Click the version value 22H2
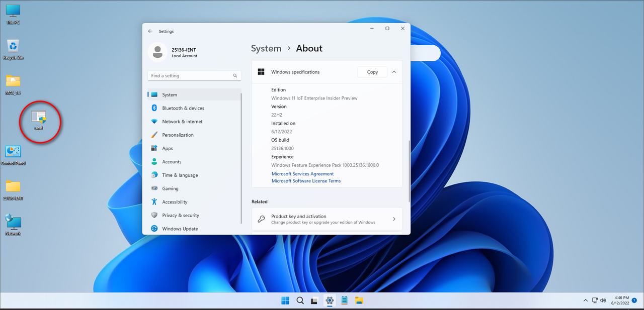 click(277, 115)
